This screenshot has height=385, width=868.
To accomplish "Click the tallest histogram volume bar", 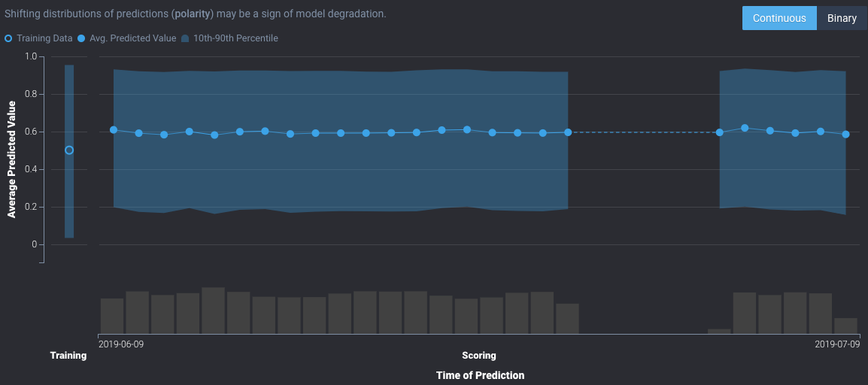I will pos(213,311).
